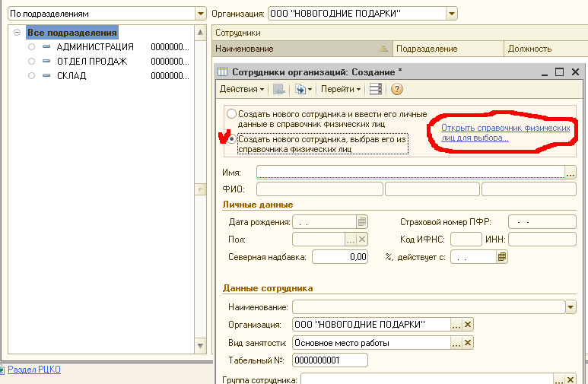Clear the Пол field with X
588x384 pixels.
[x=362, y=240]
